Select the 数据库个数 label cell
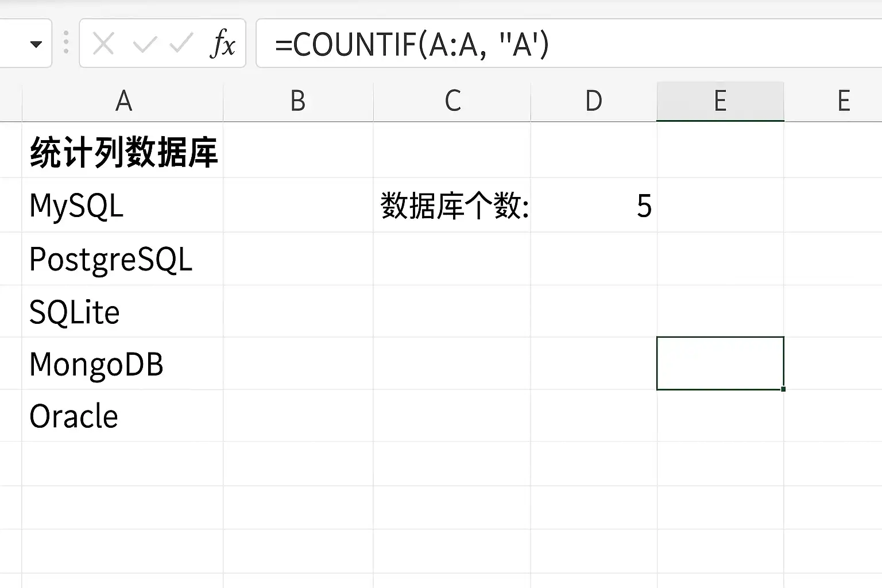 (452, 205)
